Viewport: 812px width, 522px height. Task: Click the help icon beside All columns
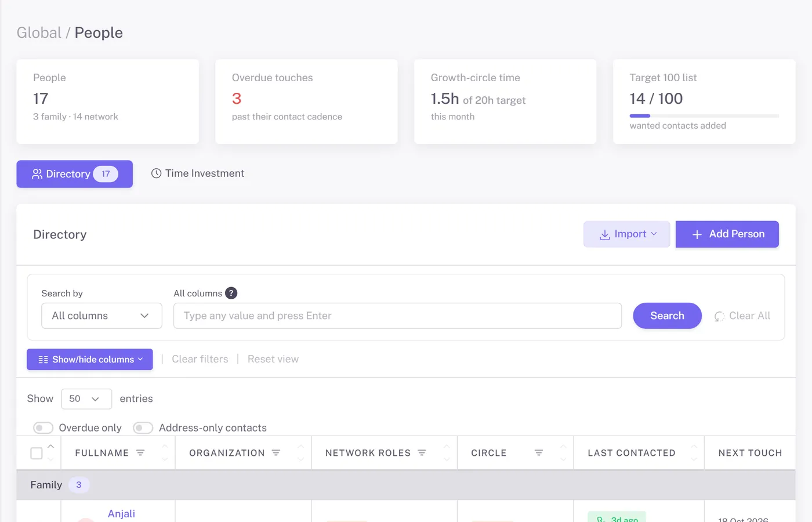click(231, 293)
